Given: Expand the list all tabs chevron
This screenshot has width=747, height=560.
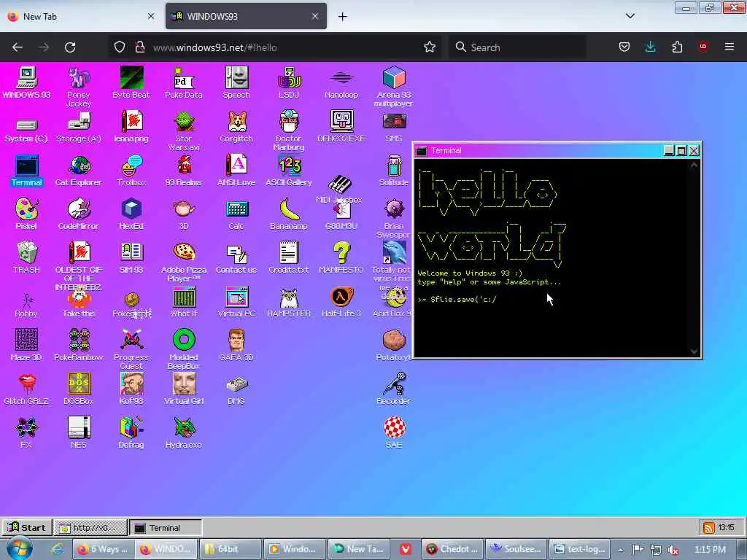Looking at the screenshot, I should click(630, 16).
